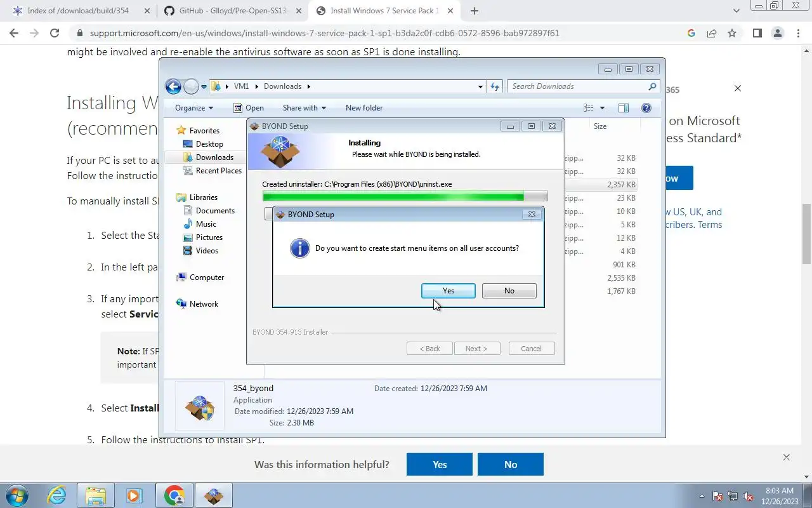
Task: Click Downloads in Explorer address path
Action: coord(282,86)
